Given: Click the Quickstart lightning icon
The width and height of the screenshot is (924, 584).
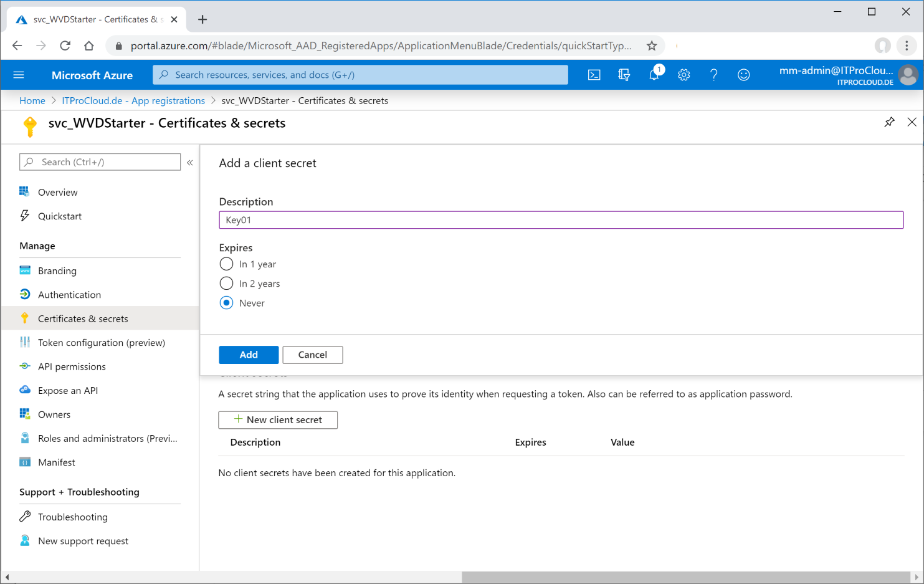Looking at the screenshot, I should (x=25, y=216).
